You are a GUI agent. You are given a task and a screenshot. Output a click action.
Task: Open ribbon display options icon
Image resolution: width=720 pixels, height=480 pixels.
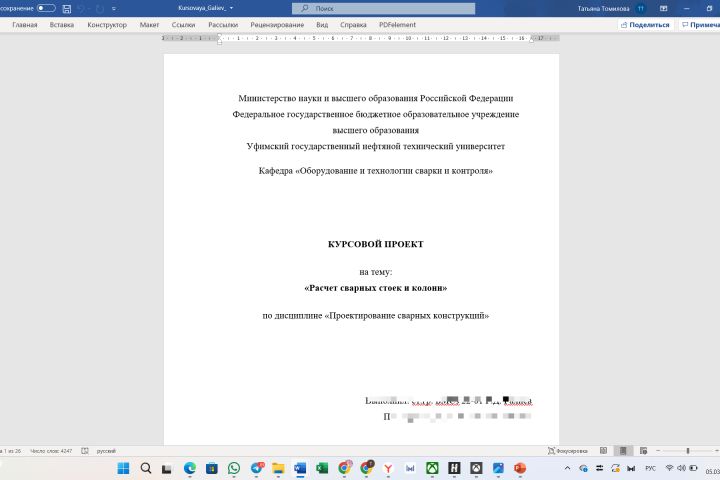pos(664,8)
